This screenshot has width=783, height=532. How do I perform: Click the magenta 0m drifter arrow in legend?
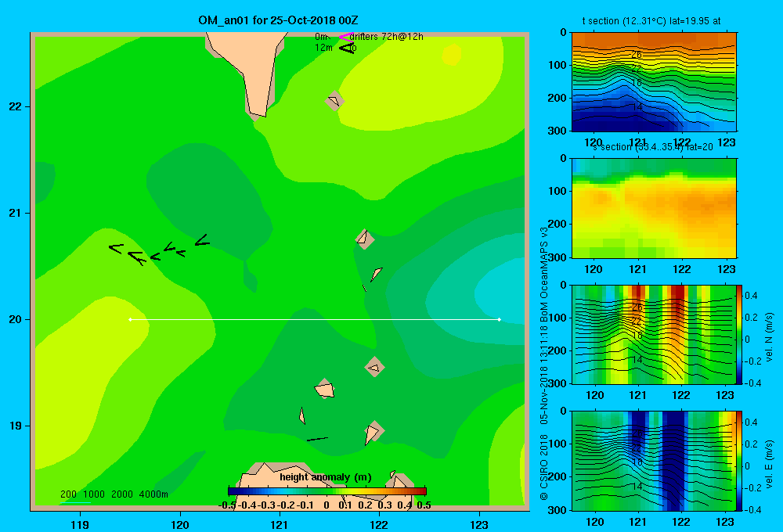[345, 37]
